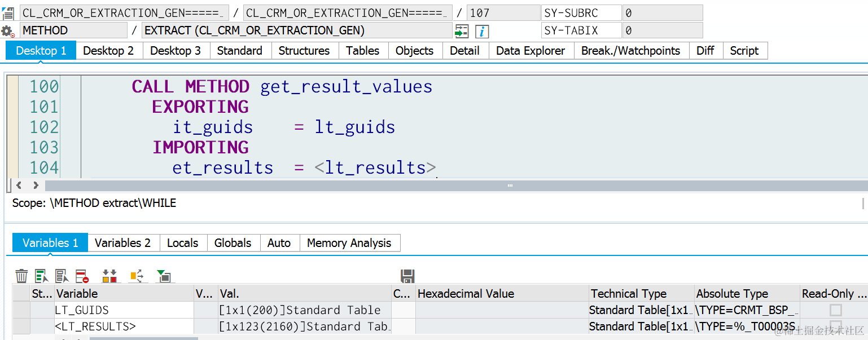Click the SY-SUBRC value field
The image size is (868, 340).
point(663,13)
